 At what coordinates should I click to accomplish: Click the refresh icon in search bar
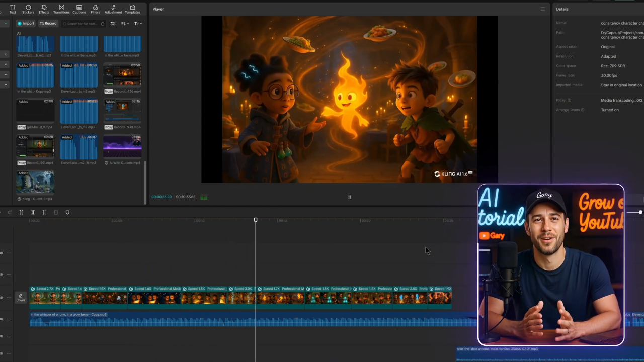click(x=103, y=24)
